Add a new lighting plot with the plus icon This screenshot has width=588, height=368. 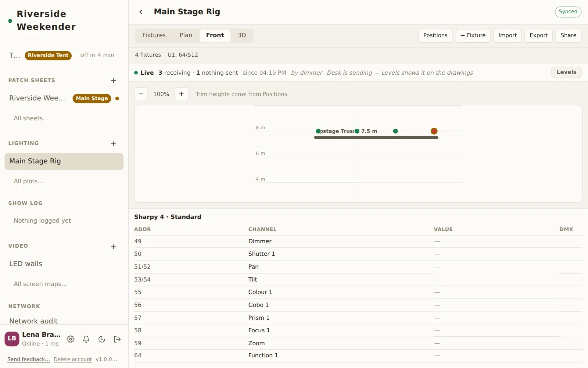[x=114, y=144]
